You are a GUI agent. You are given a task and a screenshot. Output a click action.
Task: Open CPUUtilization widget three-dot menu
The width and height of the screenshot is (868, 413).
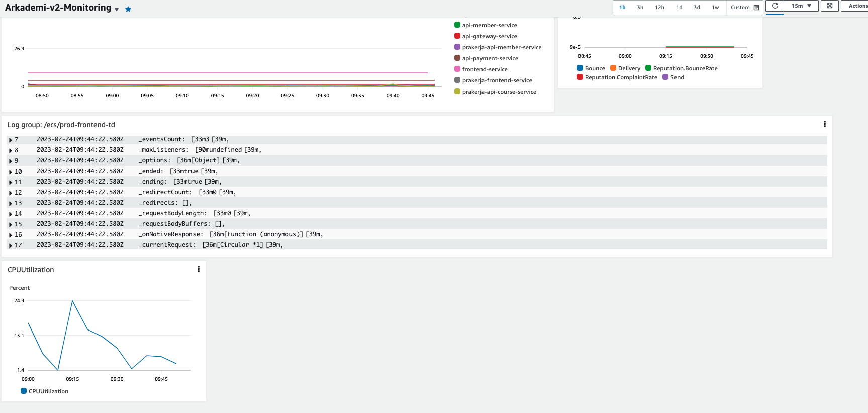point(199,269)
